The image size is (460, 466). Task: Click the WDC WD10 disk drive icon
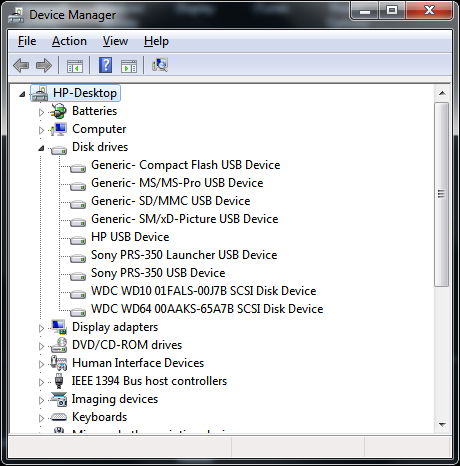78,294
